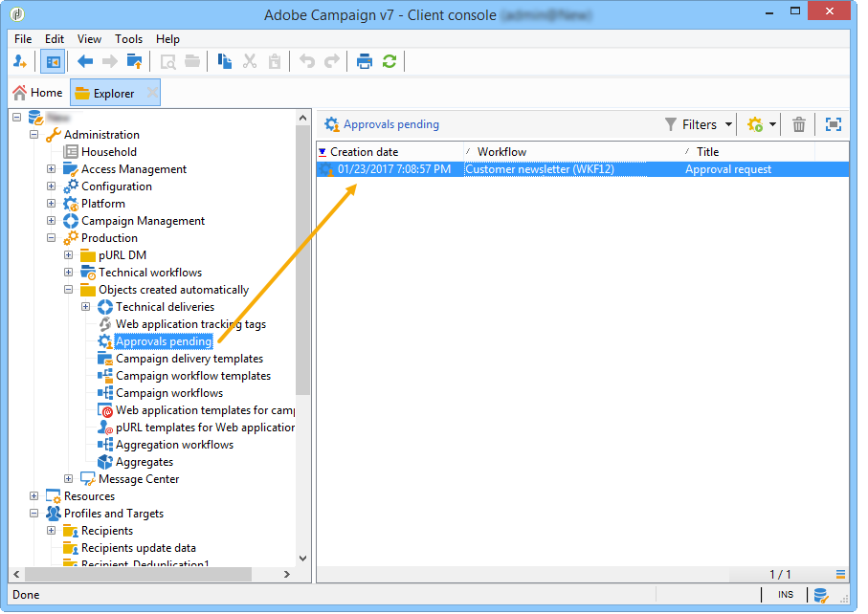Sort by Title column header

tap(748, 152)
